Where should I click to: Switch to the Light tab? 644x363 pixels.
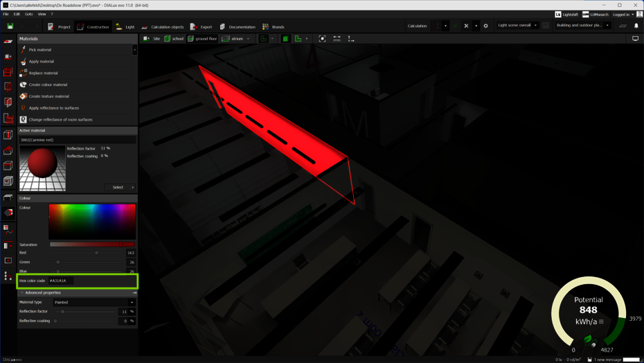coord(125,27)
